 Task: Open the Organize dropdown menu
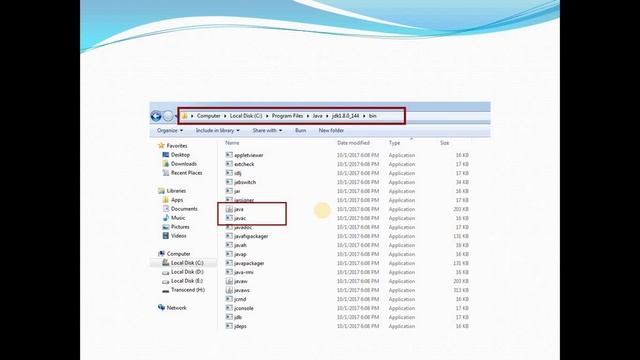pos(170,131)
